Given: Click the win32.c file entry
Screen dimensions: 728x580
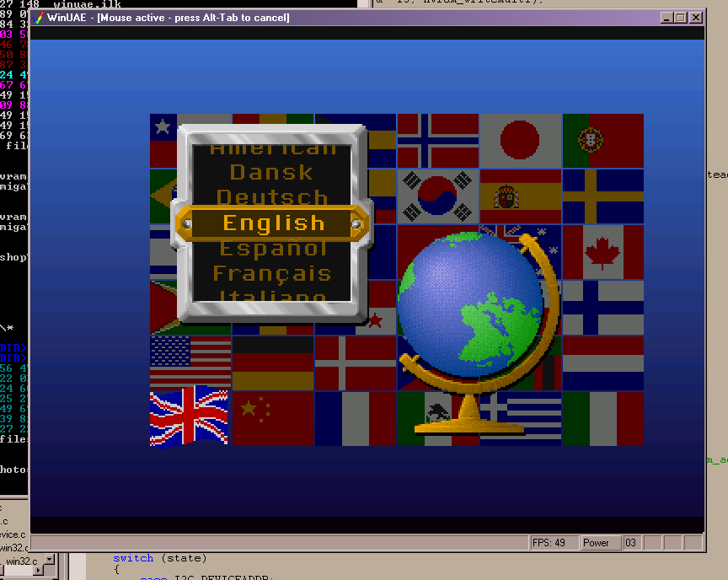Looking at the screenshot, I should [21, 561].
